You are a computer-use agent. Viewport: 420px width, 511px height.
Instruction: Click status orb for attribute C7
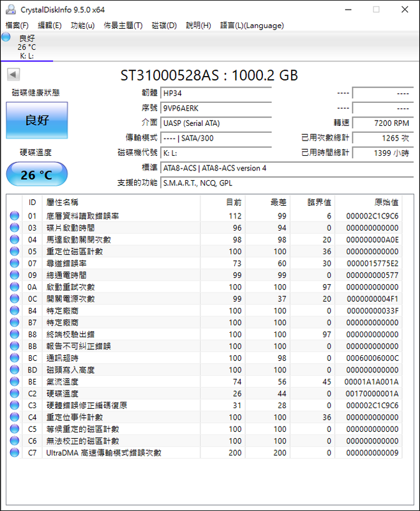14,452
